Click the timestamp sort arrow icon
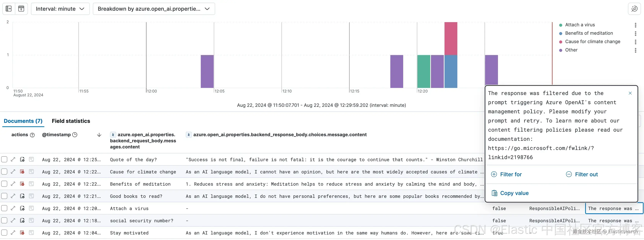The width and height of the screenshot is (644, 240). [x=99, y=135]
